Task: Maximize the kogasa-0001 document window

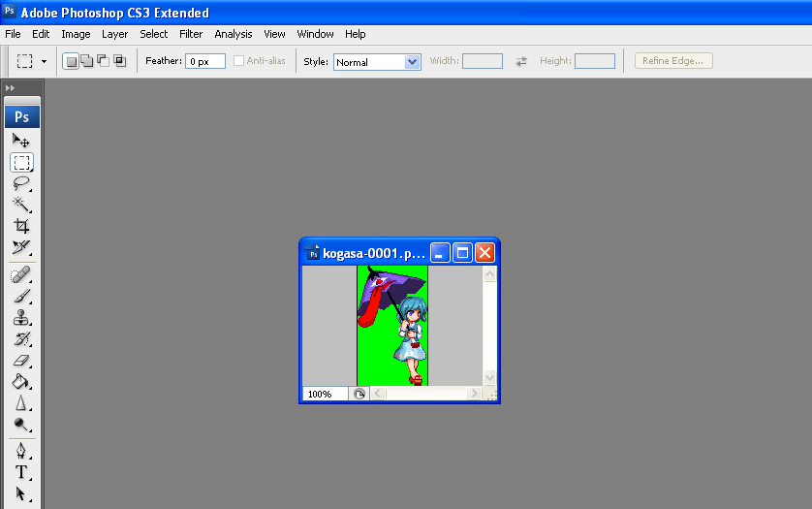Action: point(462,253)
